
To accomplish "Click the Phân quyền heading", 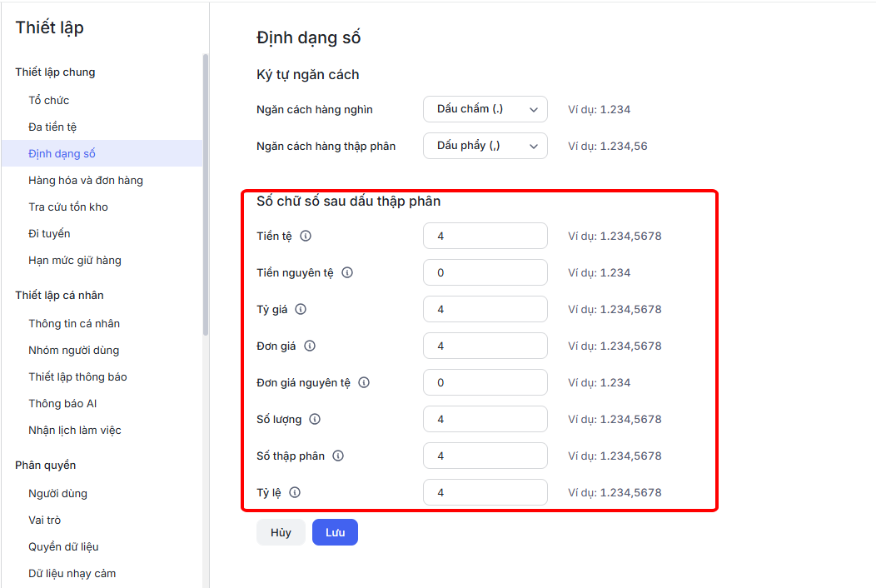I will pyautogui.click(x=45, y=465).
